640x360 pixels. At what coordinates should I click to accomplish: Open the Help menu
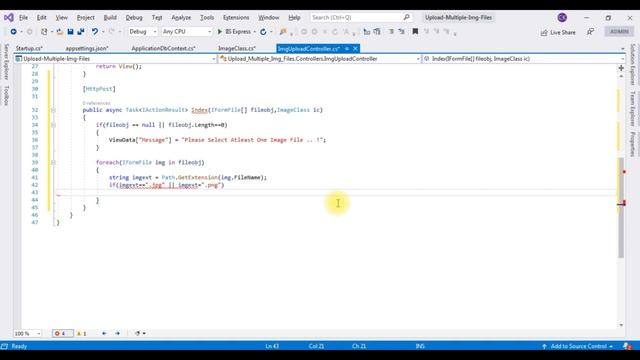coord(294,18)
